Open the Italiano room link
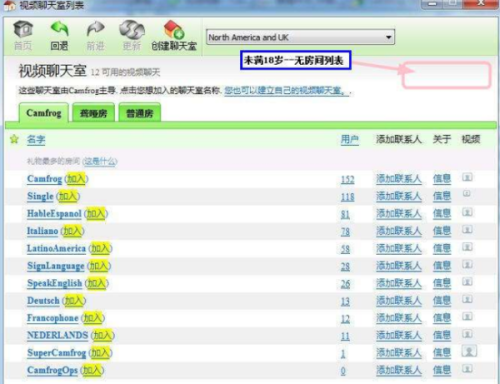500x384 pixels. coord(43,231)
